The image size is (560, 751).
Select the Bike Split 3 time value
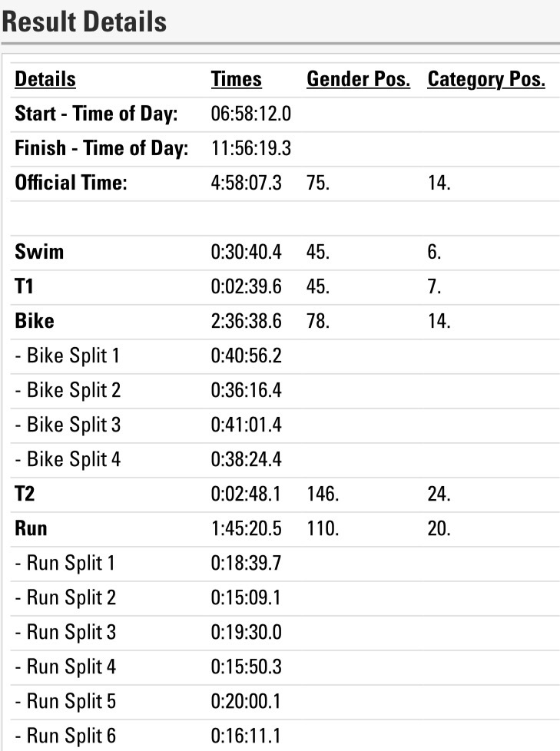(x=246, y=425)
